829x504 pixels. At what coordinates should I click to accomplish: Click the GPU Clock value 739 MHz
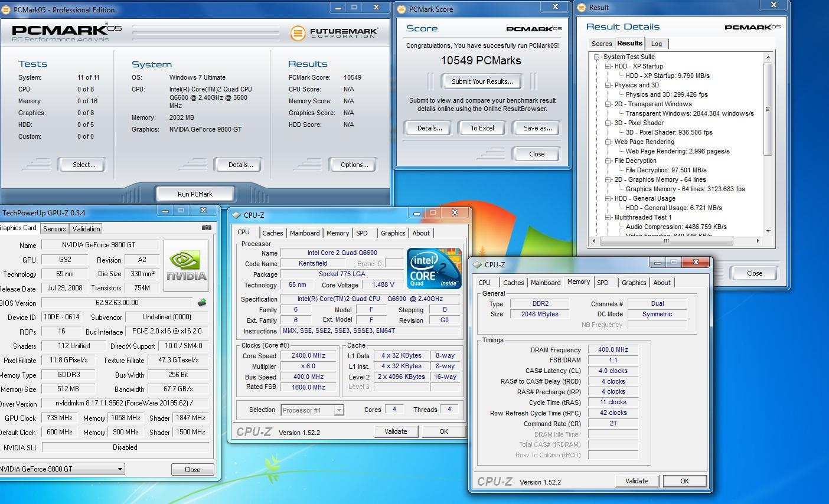pyautogui.click(x=60, y=418)
